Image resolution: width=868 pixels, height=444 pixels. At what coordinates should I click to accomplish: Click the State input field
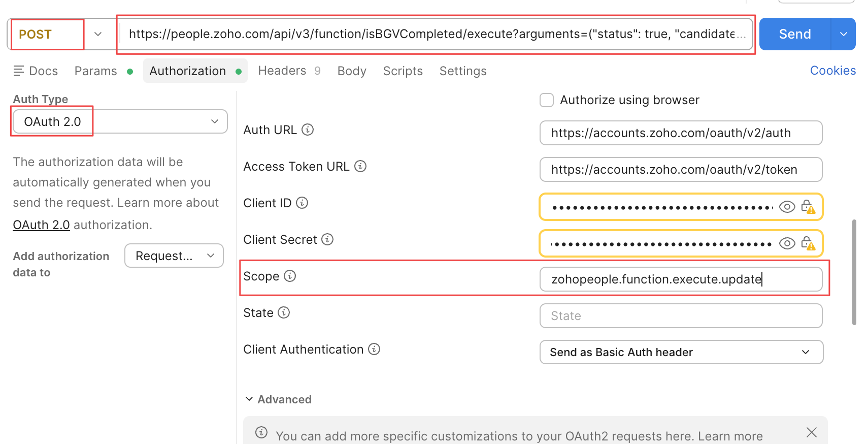[x=681, y=315]
